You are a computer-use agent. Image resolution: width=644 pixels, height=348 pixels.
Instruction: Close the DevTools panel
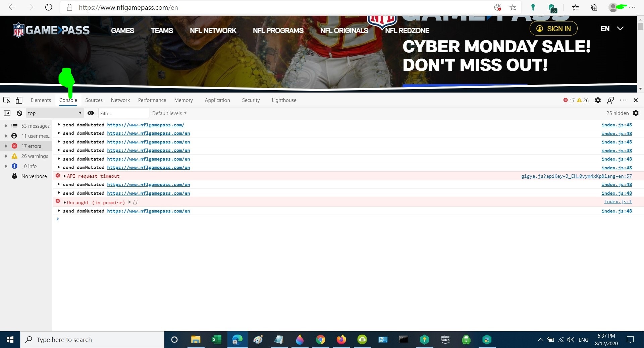point(636,100)
